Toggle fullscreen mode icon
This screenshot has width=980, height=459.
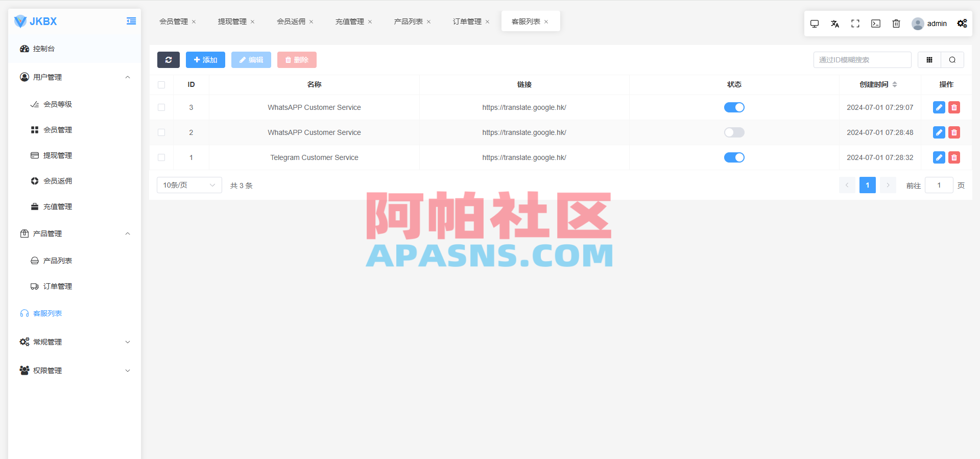click(x=855, y=24)
